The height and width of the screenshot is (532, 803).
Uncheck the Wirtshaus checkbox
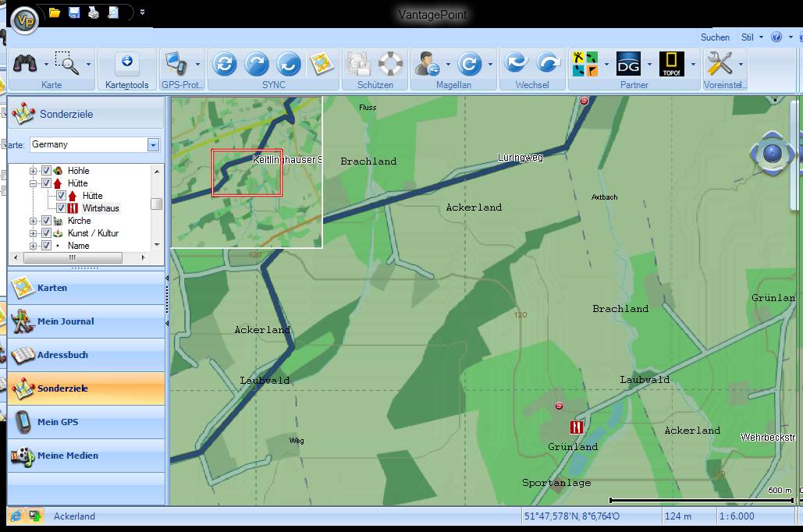coord(61,208)
